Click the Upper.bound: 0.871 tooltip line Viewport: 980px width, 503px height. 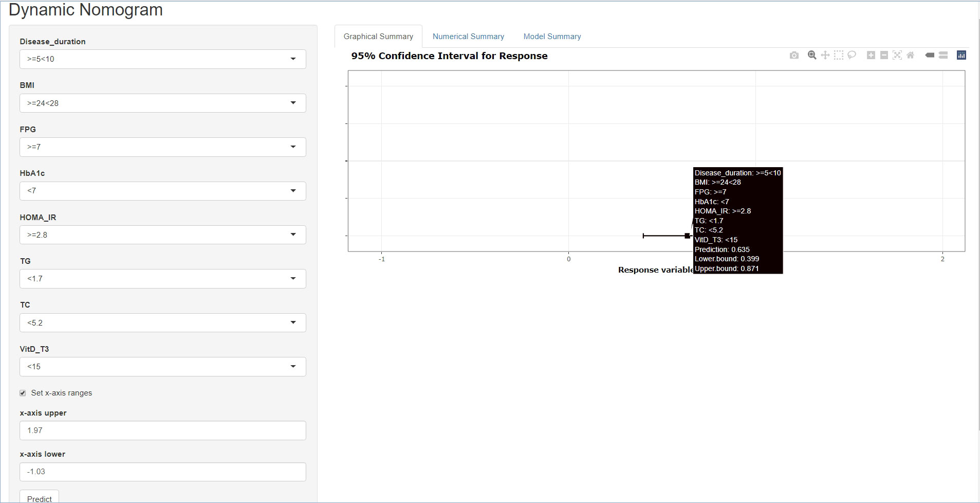(727, 268)
